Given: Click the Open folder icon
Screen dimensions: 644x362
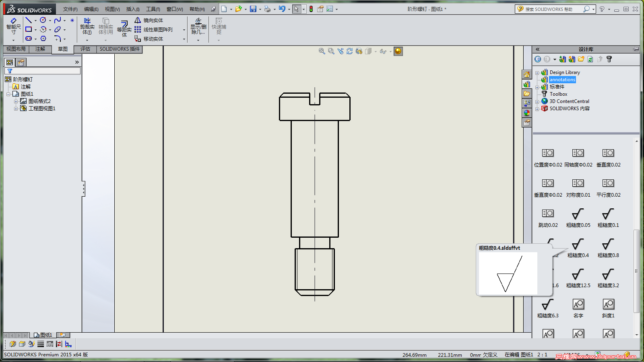Looking at the screenshot, I should pos(238,9).
